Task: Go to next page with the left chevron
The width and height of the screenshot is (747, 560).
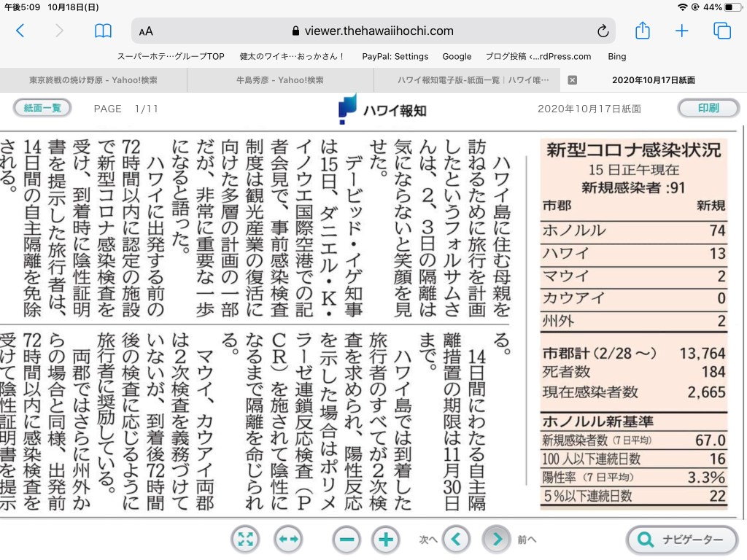Action: [x=457, y=540]
